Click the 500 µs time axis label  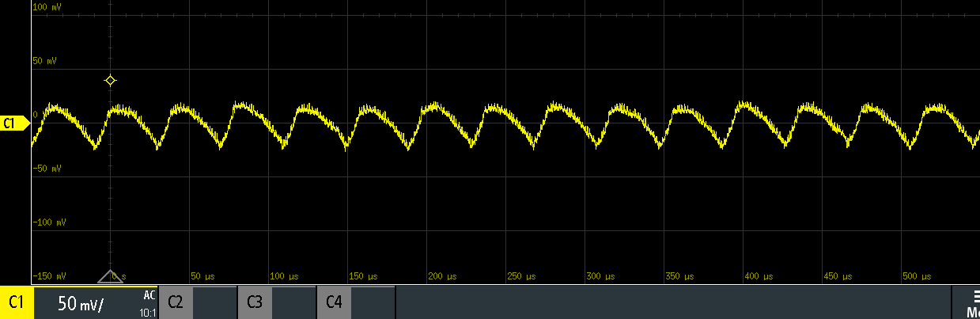point(918,276)
